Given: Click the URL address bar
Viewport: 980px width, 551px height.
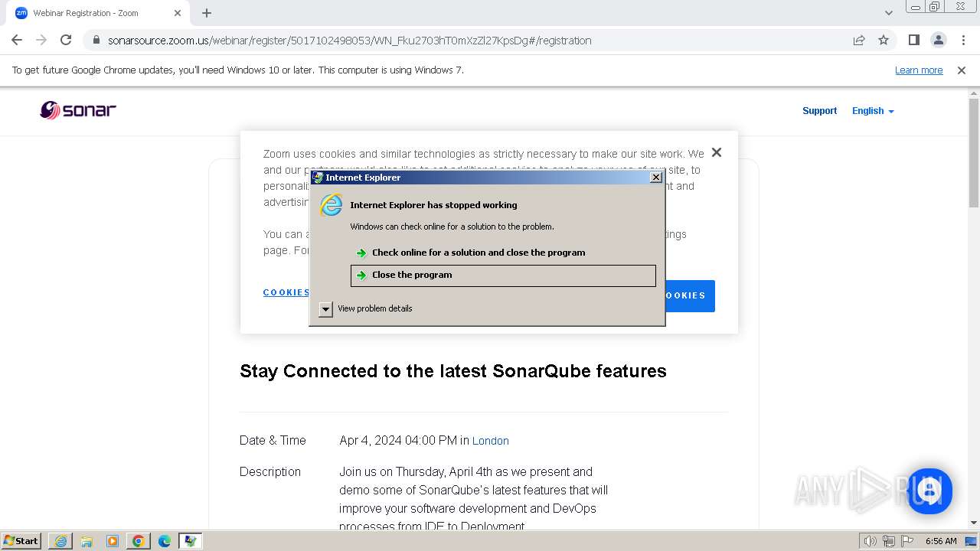Looking at the screenshot, I should click(x=475, y=40).
